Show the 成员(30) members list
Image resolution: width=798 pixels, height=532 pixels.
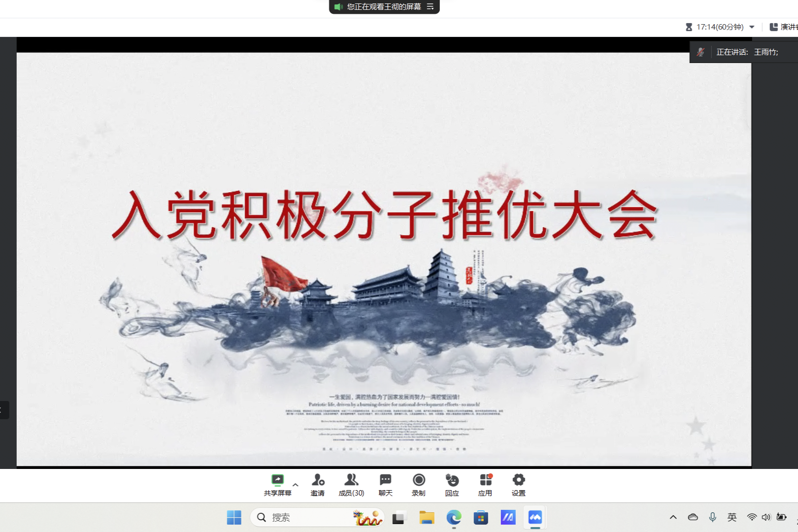click(x=351, y=480)
